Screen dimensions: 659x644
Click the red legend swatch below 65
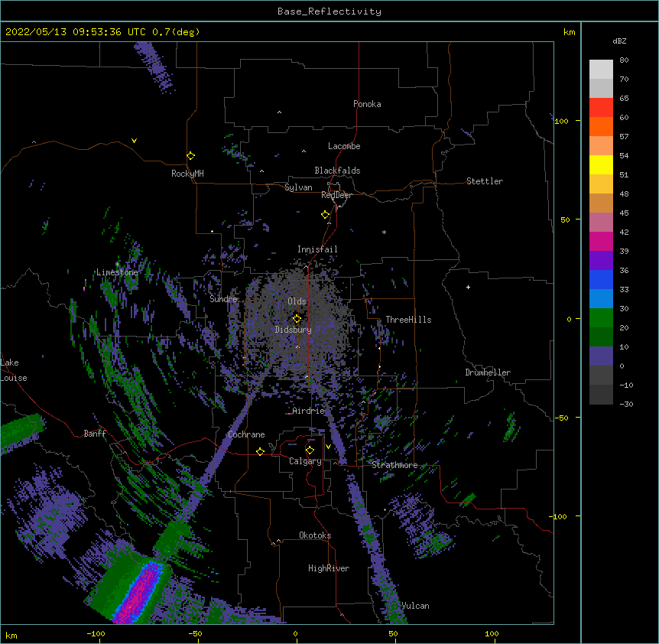coord(601,107)
